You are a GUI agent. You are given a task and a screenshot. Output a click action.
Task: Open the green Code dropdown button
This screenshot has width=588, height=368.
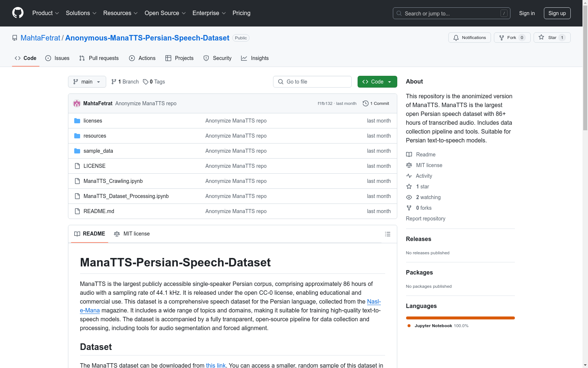pos(377,82)
